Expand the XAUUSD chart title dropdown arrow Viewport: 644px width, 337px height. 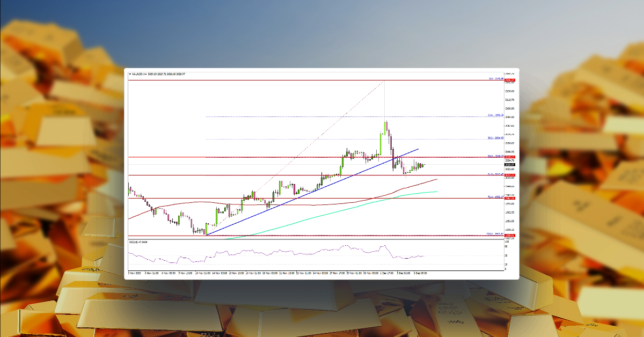point(128,74)
